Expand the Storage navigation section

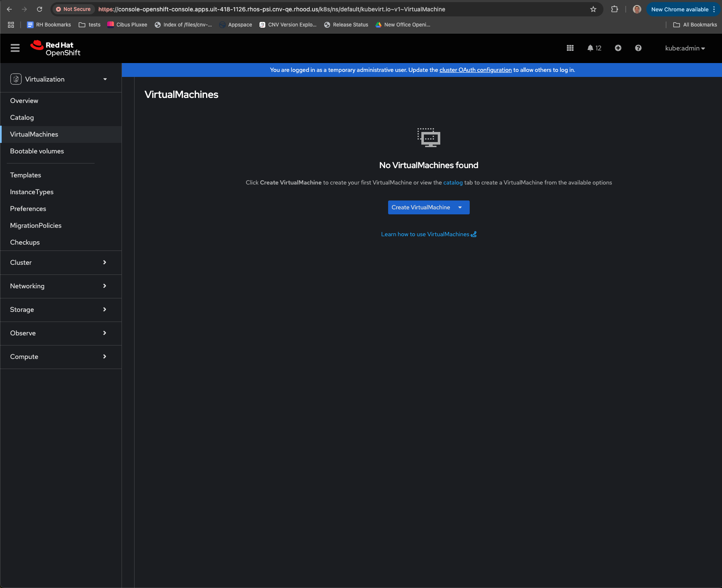(x=61, y=310)
